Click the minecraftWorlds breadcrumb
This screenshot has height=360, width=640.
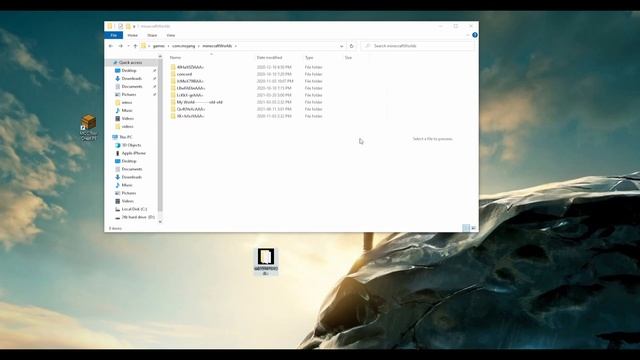pyautogui.click(x=217, y=46)
